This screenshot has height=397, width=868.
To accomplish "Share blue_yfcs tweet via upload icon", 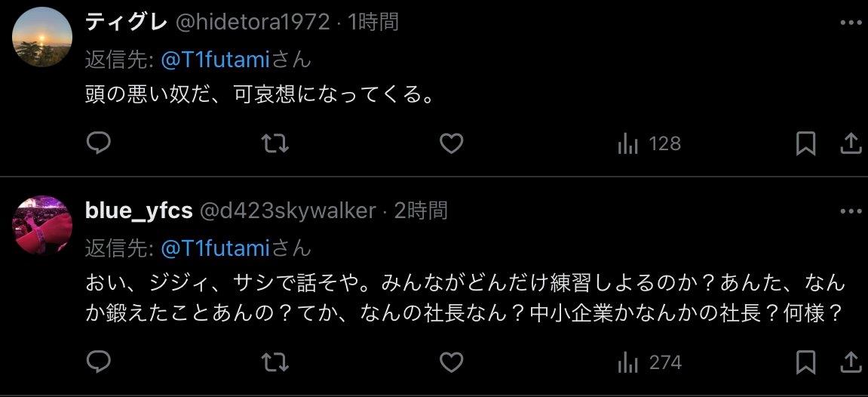I will pyautogui.click(x=850, y=363).
